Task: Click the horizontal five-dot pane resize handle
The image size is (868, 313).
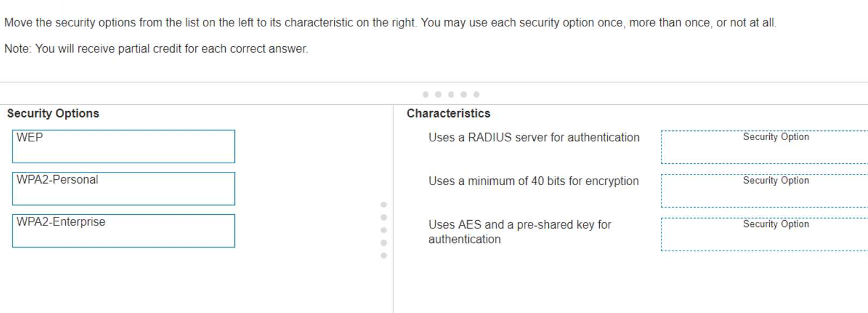Action: pos(451,94)
